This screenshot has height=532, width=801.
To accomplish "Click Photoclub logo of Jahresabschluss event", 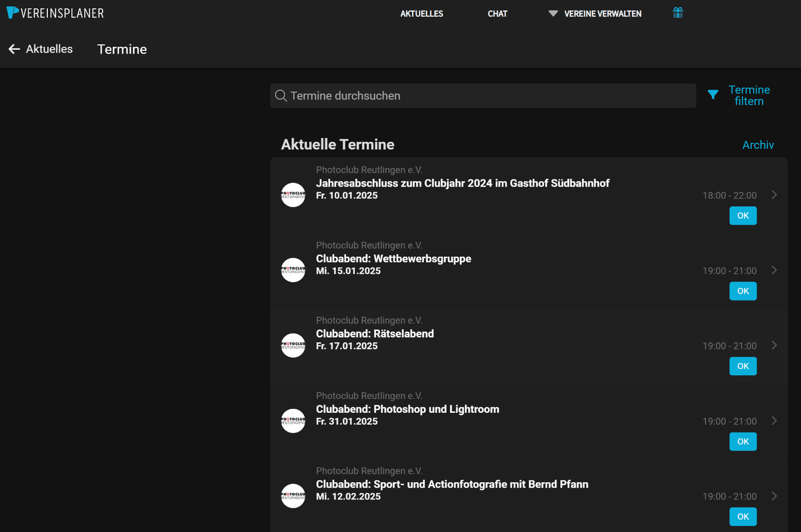I will [293, 195].
